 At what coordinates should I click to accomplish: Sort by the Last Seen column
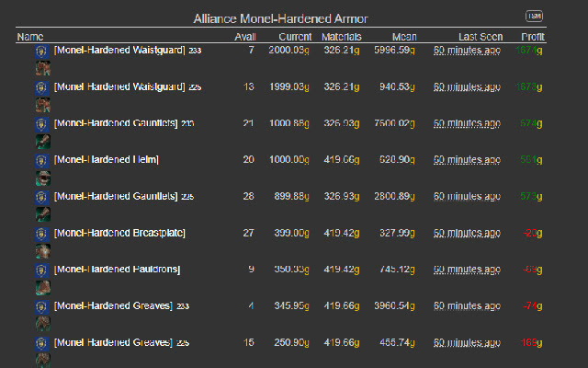point(481,37)
